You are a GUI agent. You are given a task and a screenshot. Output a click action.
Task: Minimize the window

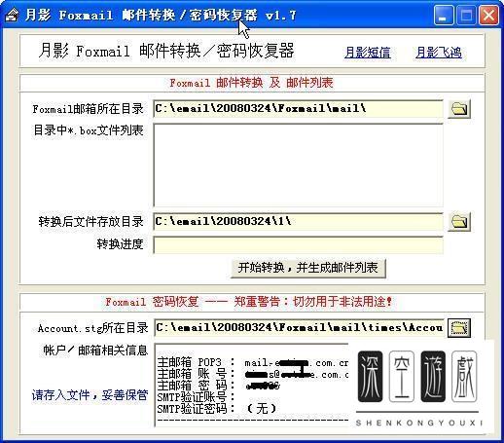point(444,16)
